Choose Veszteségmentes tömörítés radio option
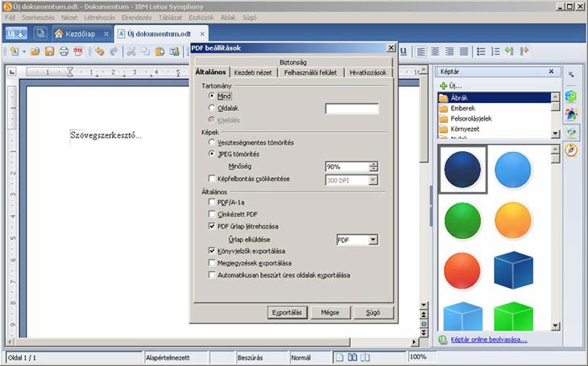 tap(212, 142)
